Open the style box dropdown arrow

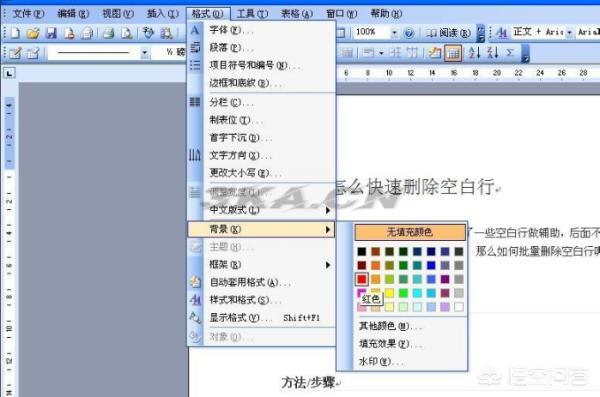click(x=569, y=33)
